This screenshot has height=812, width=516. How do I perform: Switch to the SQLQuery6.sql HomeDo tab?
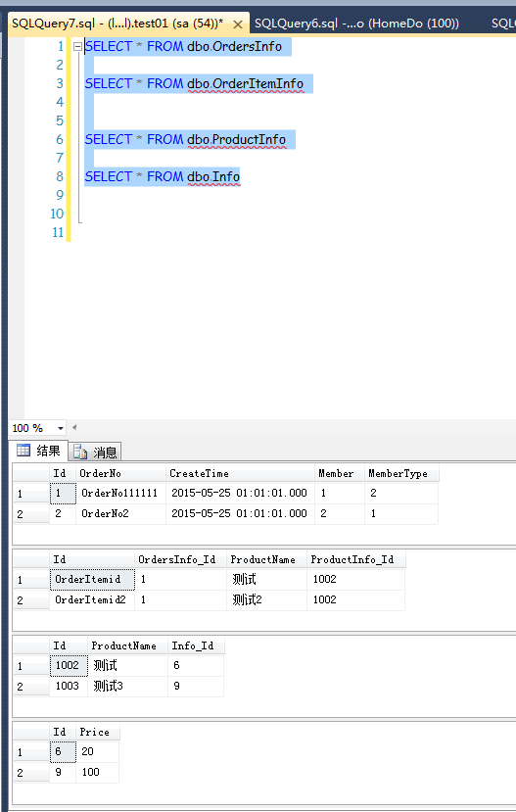[x=356, y=24]
